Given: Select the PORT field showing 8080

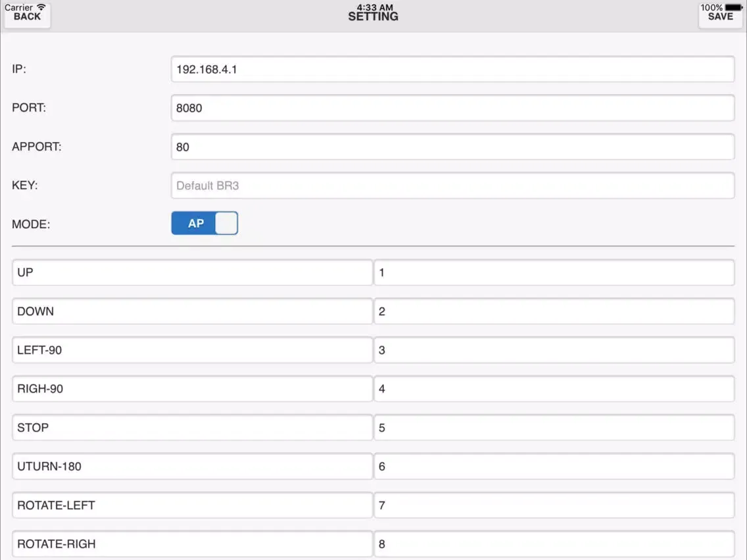Looking at the screenshot, I should [x=452, y=108].
